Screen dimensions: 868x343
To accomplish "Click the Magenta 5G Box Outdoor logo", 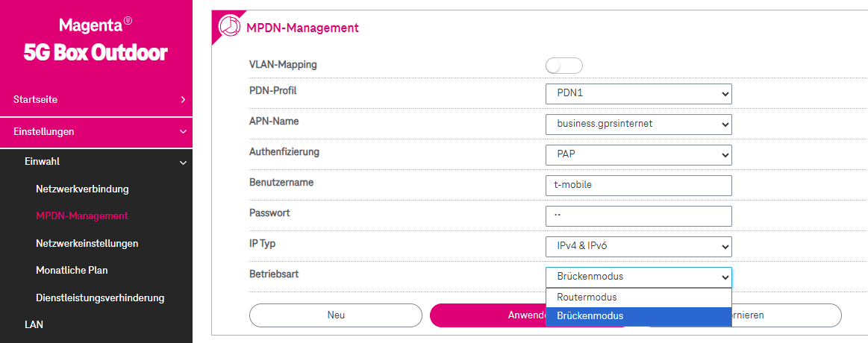I will tap(96, 40).
